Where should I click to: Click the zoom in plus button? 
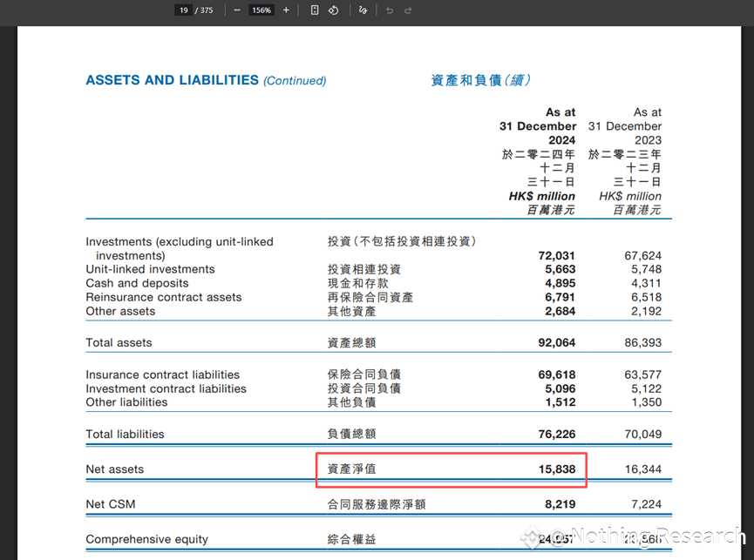286,10
